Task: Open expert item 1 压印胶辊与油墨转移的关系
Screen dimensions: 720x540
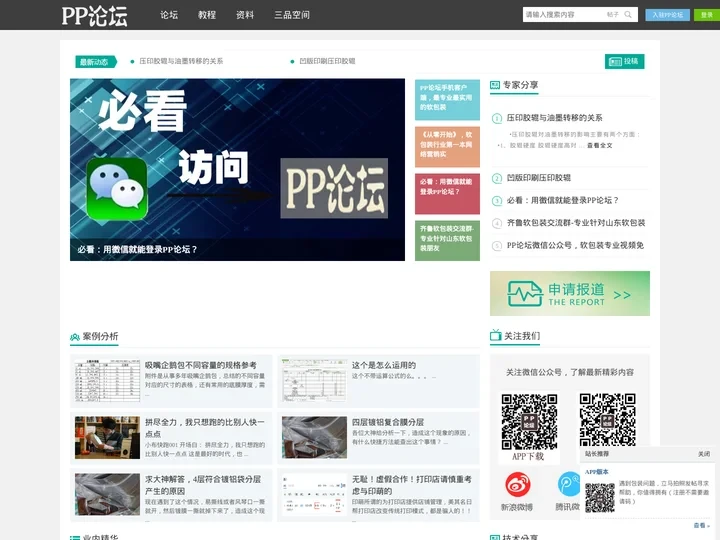Action: (554, 118)
